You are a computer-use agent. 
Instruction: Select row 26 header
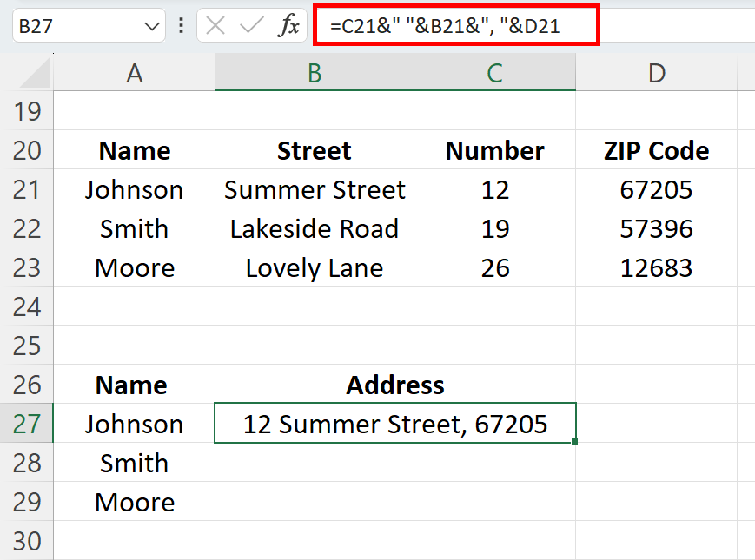(27, 384)
